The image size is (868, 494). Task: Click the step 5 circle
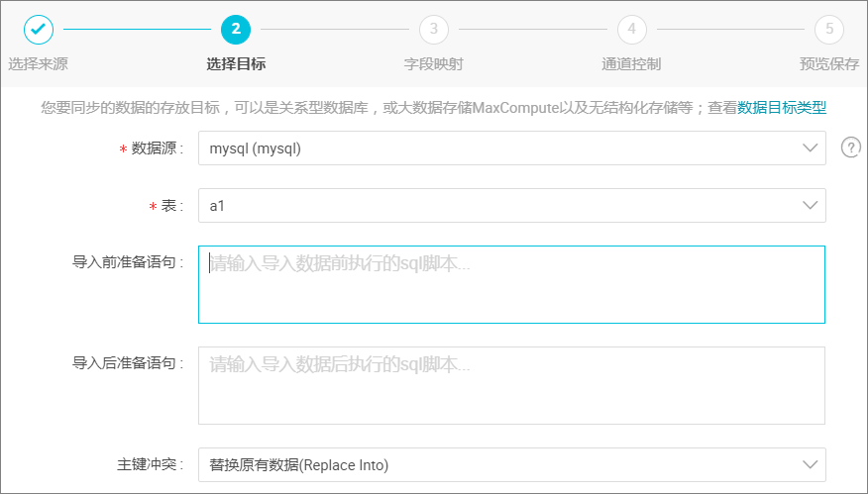pos(829,30)
